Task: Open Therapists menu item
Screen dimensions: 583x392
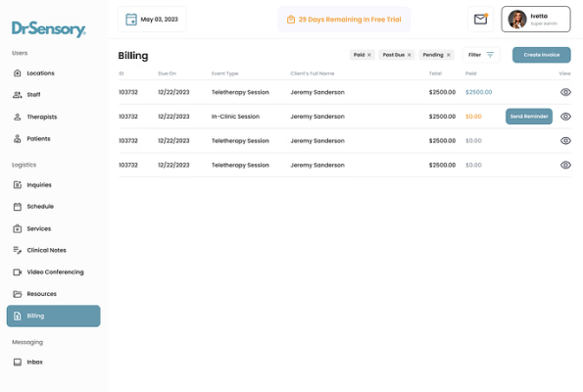Action: click(x=42, y=117)
